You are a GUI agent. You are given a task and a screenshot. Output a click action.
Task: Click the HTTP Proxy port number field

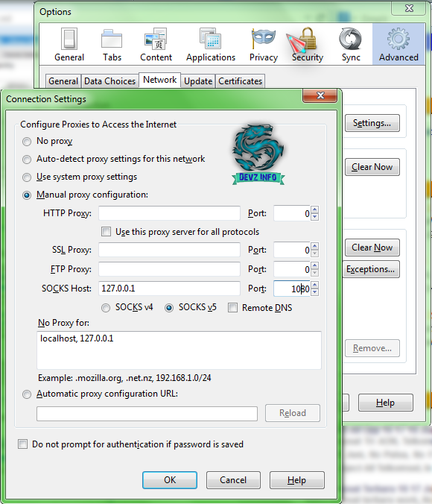[x=292, y=213]
